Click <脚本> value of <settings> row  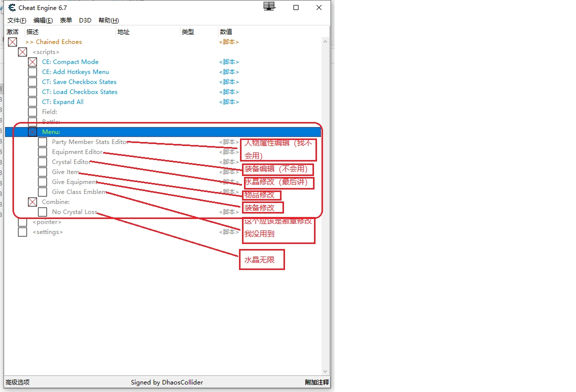point(229,232)
